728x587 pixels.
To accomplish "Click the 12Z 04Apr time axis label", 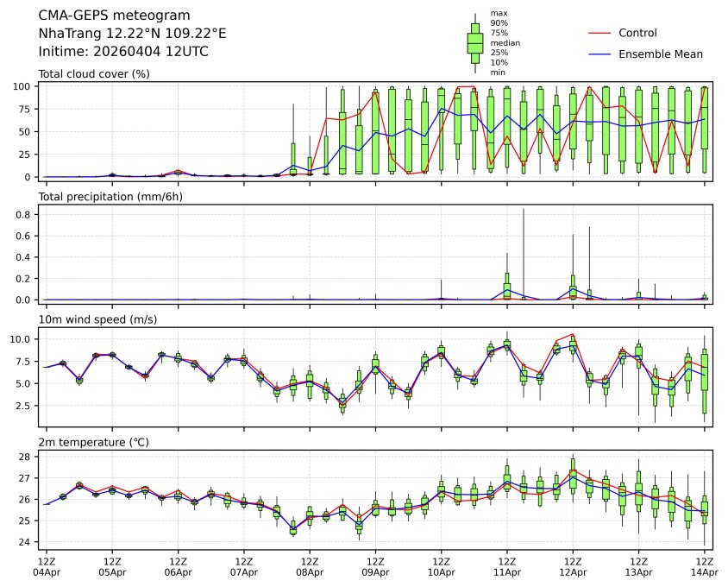I will [x=47, y=566].
